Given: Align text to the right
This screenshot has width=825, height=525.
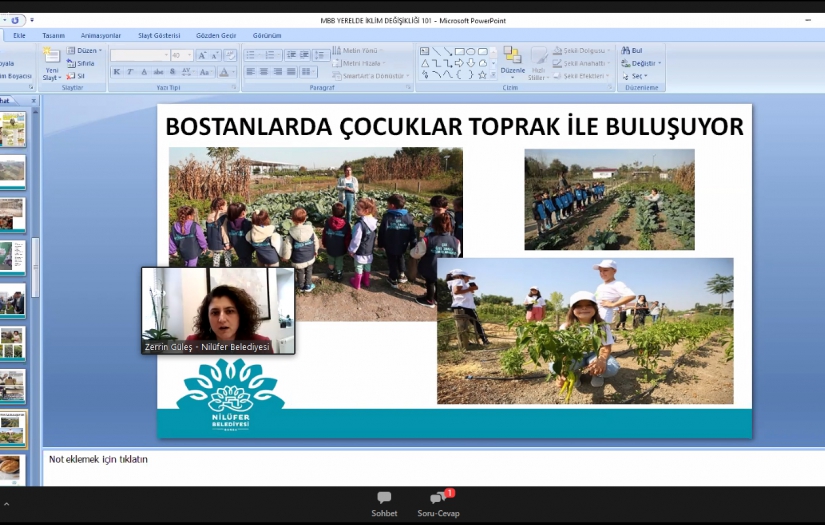Looking at the screenshot, I should 277,72.
